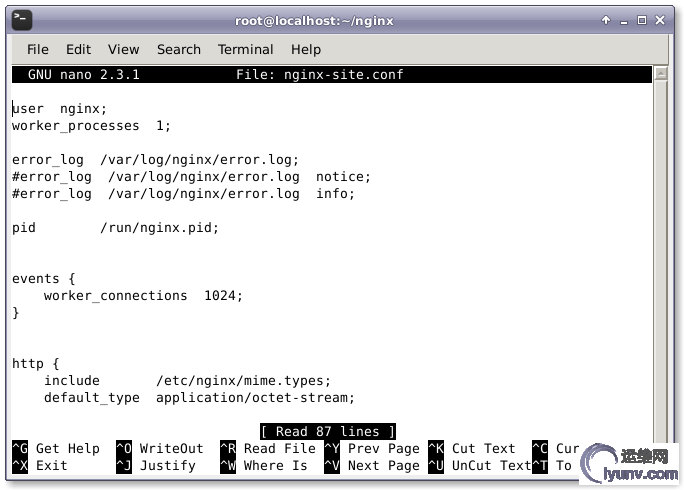The height and width of the screenshot is (490, 684).
Task: Click the 'worker_processes 1;' line
Action: coord(91,126)
